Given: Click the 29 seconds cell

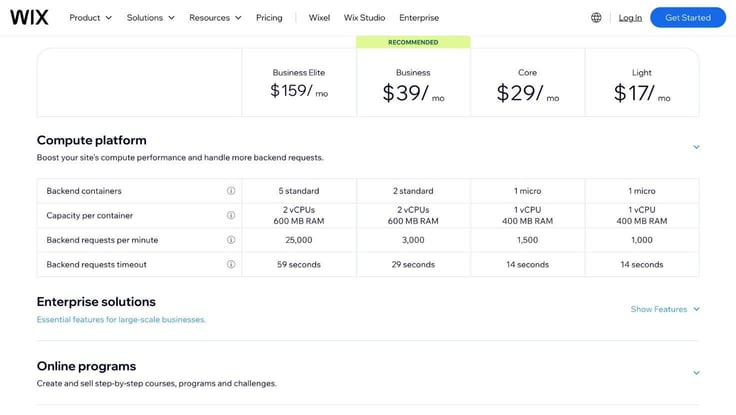Looking at the screenshot, I should (x=413, y=264).
